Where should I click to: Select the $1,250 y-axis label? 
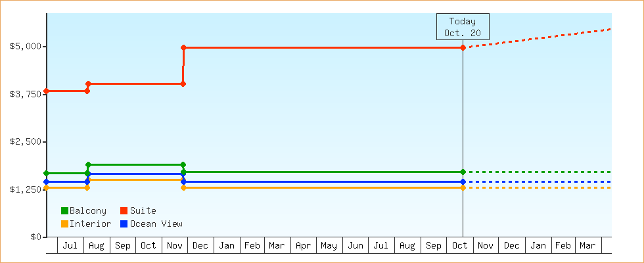tap(25, 189)
